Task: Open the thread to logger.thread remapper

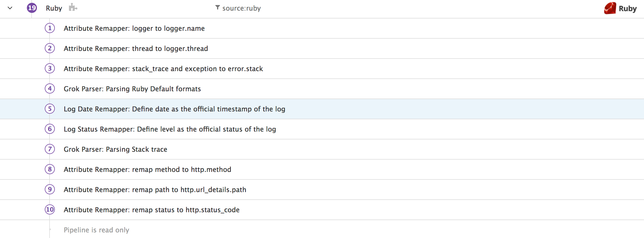Action: tap(136, 48)
